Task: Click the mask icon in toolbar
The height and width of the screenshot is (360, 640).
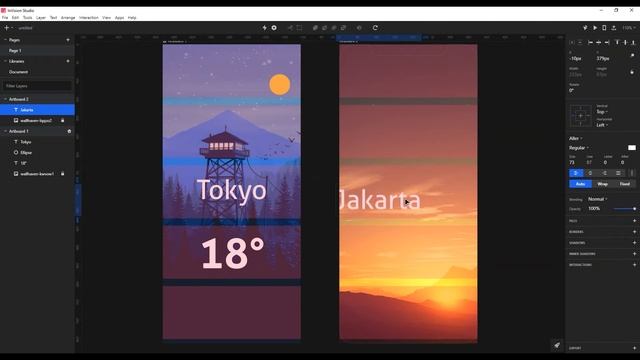Action: tap(359, 28)
